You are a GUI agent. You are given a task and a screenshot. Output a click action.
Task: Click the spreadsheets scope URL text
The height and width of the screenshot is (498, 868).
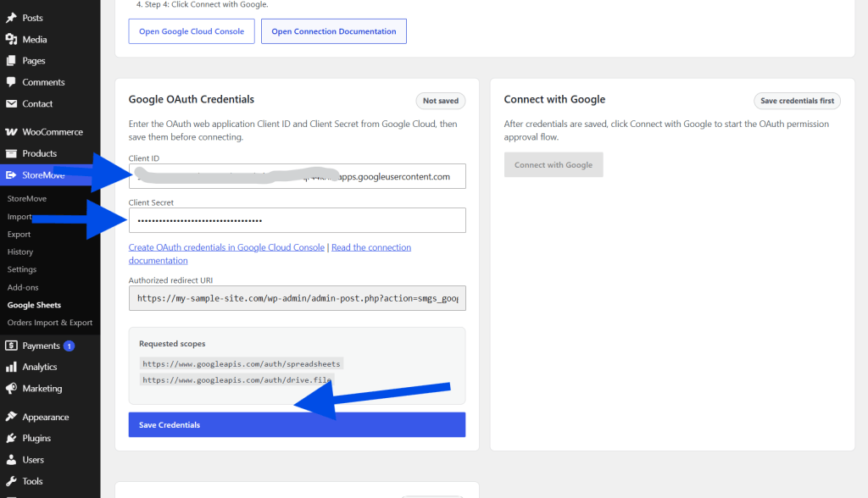(242, 363)
